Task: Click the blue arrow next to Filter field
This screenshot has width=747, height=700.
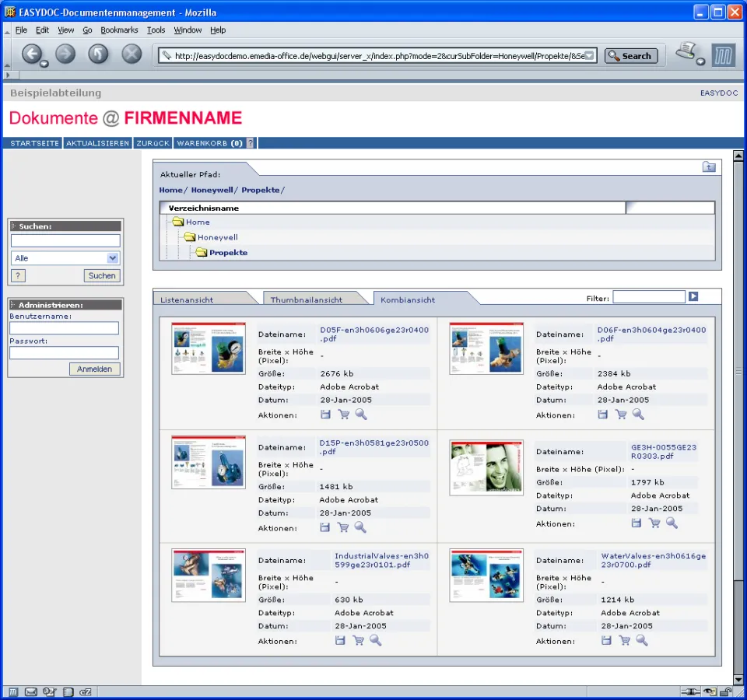Action: tap(693, 296)
